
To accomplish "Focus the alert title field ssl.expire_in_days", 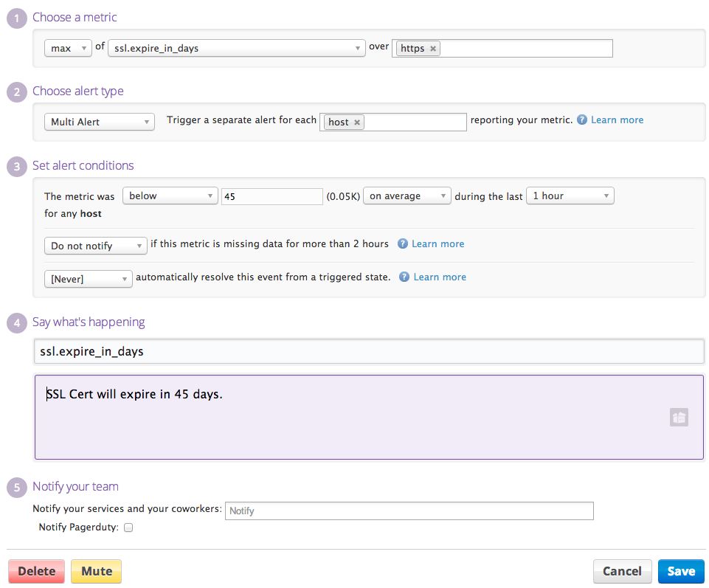I will pos(369,351).
